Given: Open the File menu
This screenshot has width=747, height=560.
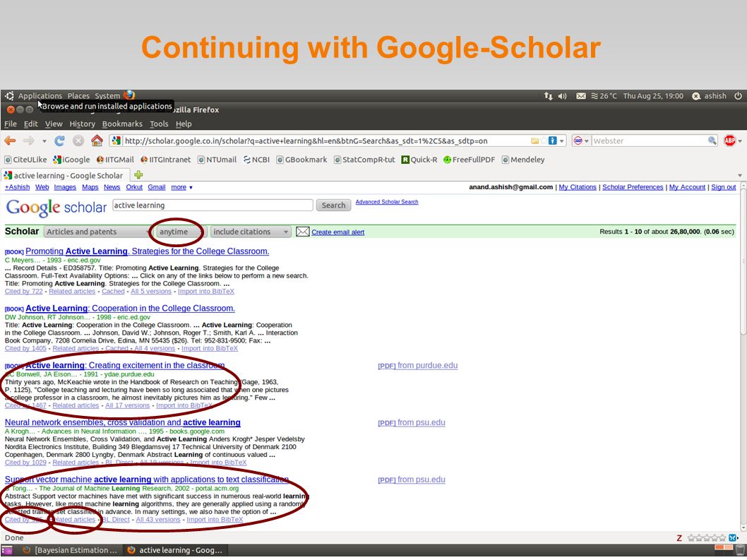Looking at the screenshot, I should 11,124.
